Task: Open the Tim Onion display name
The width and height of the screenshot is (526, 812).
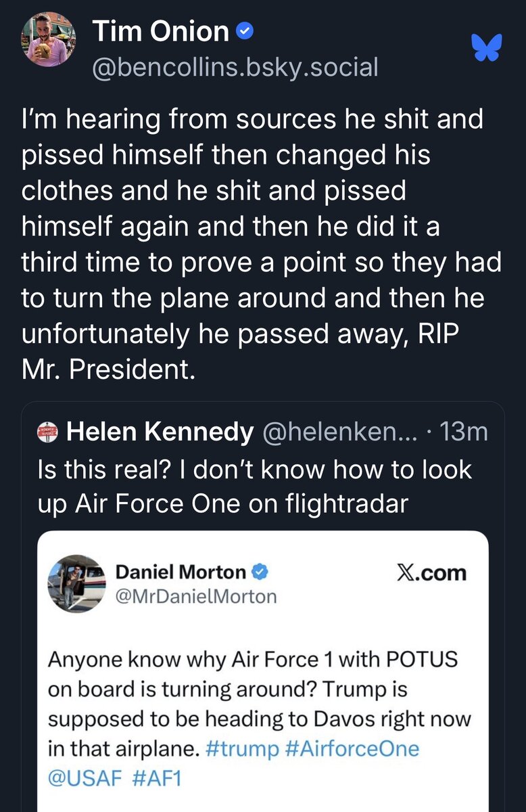Action: [160, 31]
